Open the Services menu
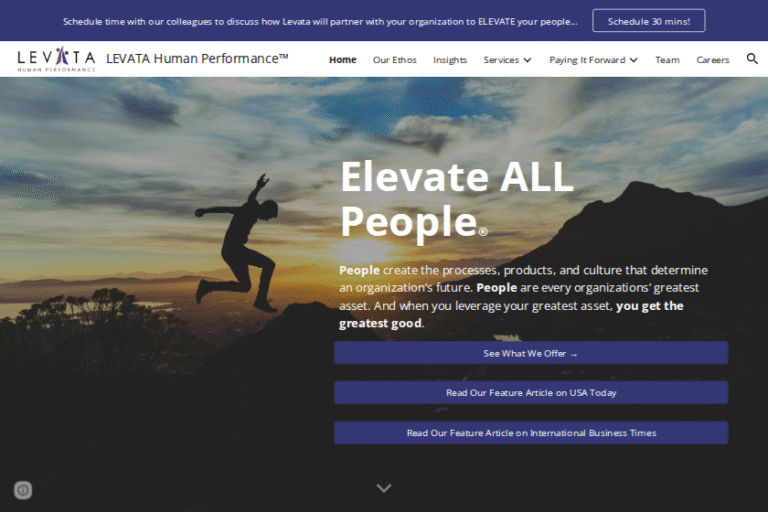This screenshot has width=768, height=512. click(501, 60)
